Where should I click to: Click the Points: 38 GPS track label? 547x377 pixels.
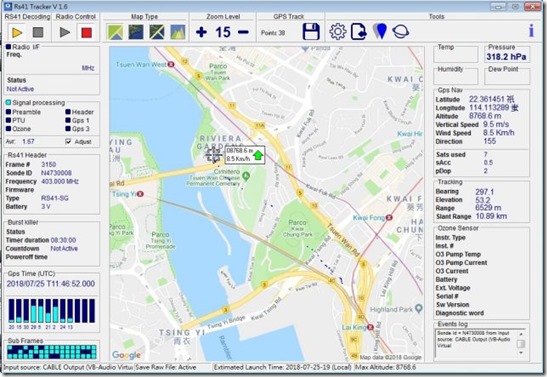[273, 33]
